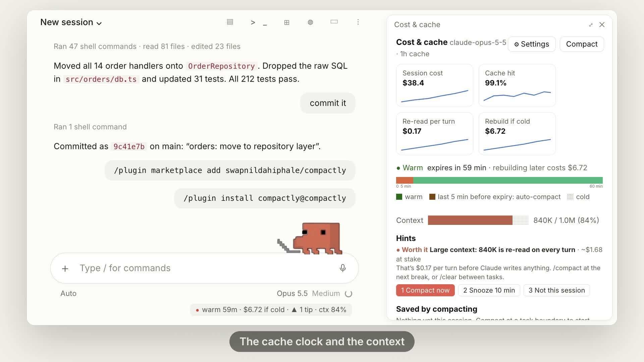Click the green warm cache timeline bar
This screenshot has height=362, width=644.
pos(508,180)
